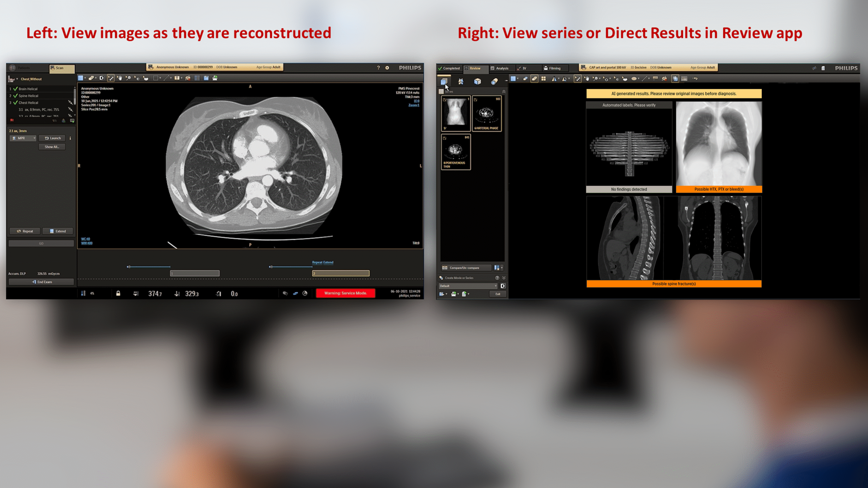Click the settings gear icon next to the help question mark
The width and height of the screenshot is (868, 488).
pos(387,68)
